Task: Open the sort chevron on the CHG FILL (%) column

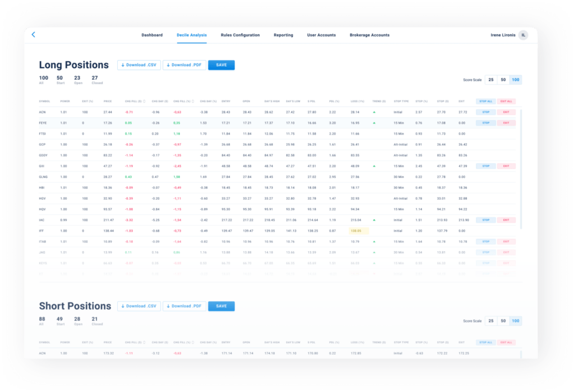Action: tap(192, 102)
